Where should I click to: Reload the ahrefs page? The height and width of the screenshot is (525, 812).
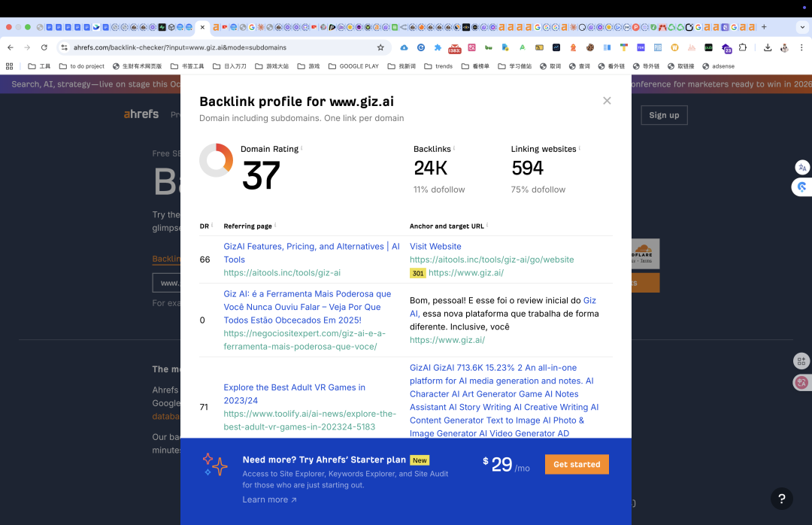44,47
